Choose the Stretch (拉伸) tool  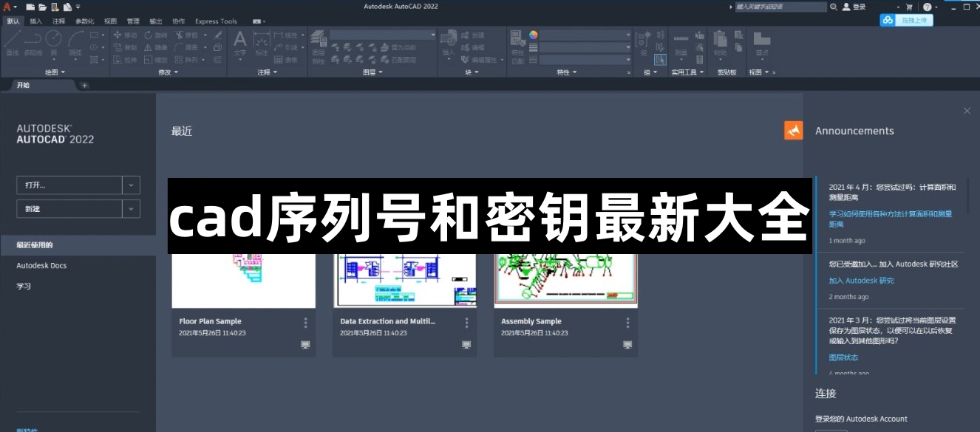pos(126,60)
